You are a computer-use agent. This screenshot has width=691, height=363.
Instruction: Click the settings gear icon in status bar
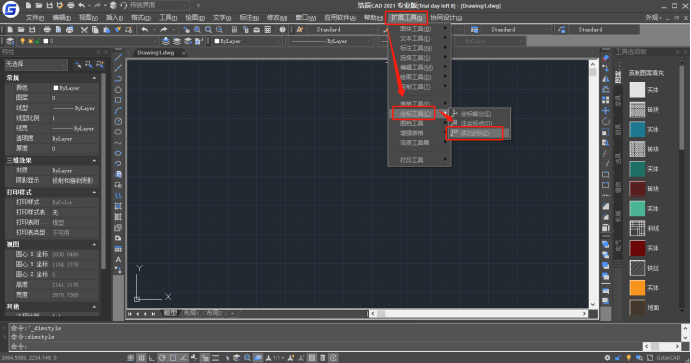point(607,358)
